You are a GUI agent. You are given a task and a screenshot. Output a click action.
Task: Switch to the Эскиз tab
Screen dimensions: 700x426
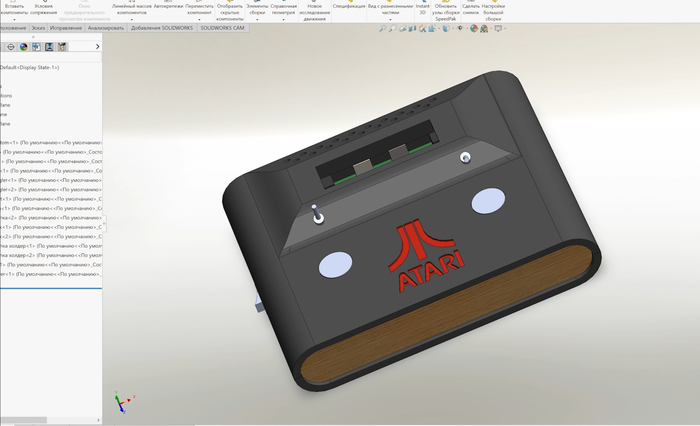click(x=39, y=29)
